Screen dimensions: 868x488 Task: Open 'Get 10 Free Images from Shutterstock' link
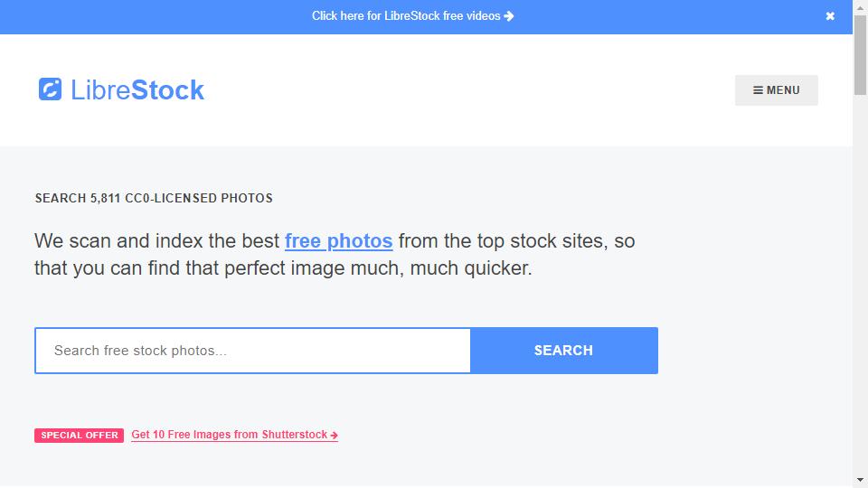(235, 435)
